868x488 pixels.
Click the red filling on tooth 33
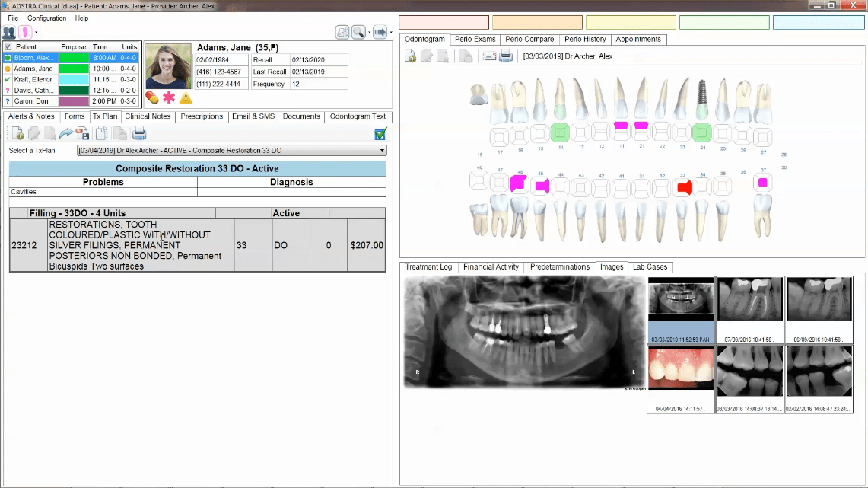coord(684,187)
